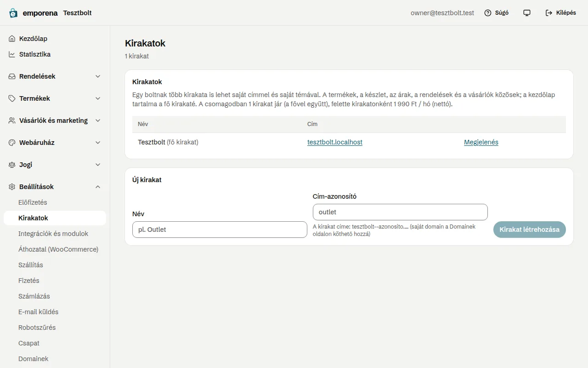Click the Kilépés logout button
Viewport: 588px width, 368px height.
560,13
